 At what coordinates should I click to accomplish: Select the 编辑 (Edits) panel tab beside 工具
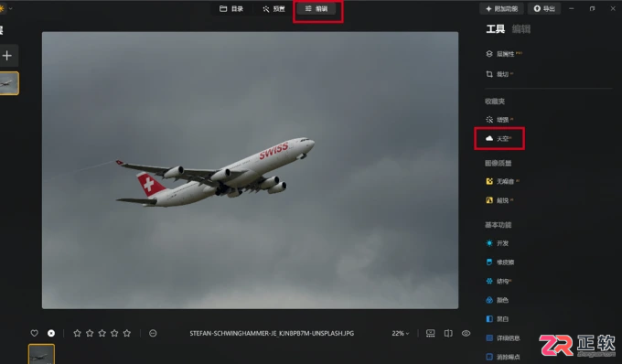click(x=521, y=29)
